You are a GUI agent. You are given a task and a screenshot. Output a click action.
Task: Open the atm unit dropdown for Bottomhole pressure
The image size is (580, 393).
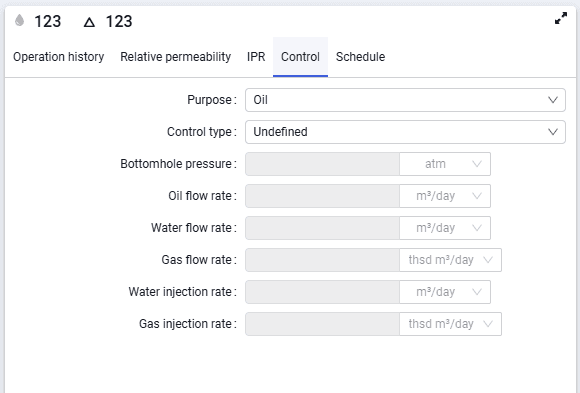(x=445, y=164)
